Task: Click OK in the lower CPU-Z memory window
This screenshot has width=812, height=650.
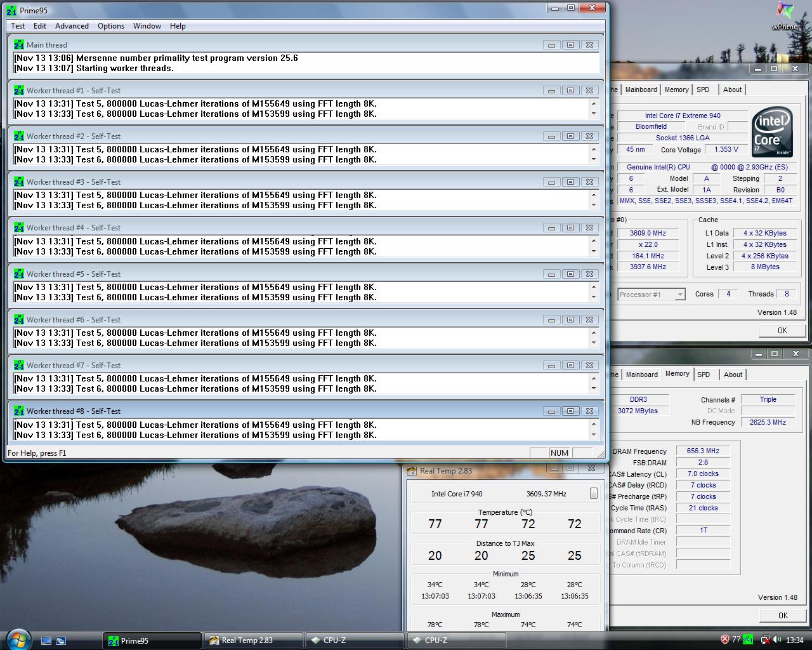Action: coord(783,615)
